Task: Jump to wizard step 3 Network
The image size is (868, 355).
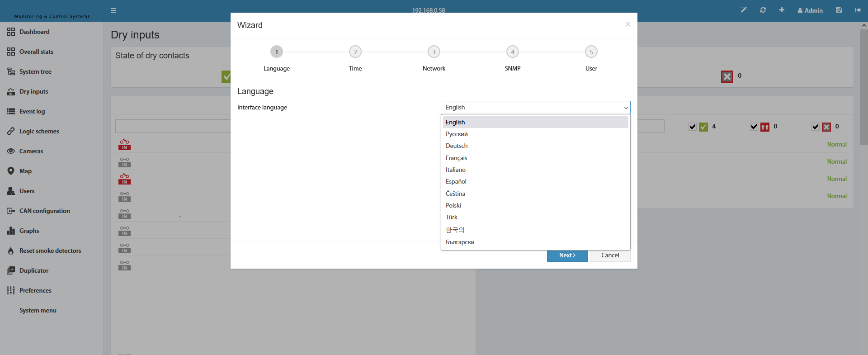Action: (x=434, y=52)
